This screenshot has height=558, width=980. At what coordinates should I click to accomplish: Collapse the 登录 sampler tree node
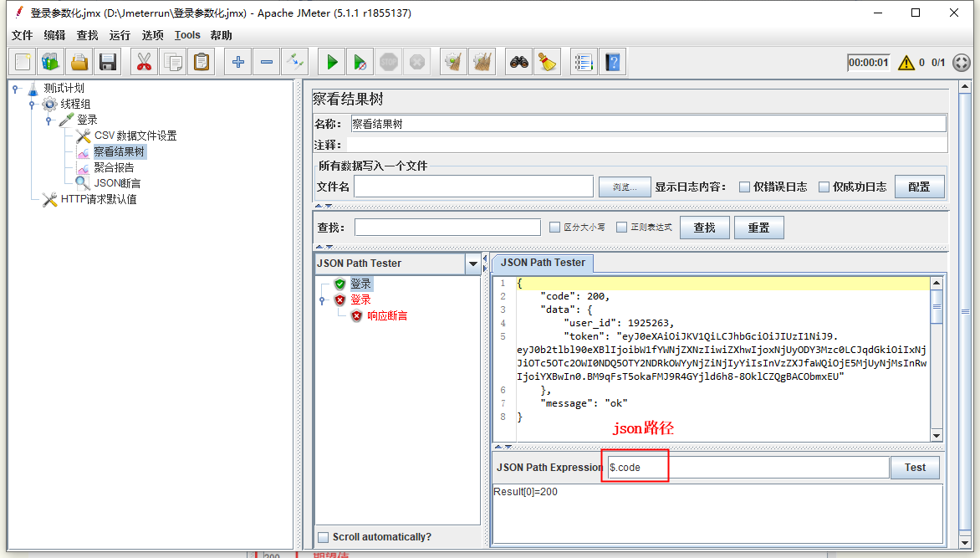pos(48,120)
